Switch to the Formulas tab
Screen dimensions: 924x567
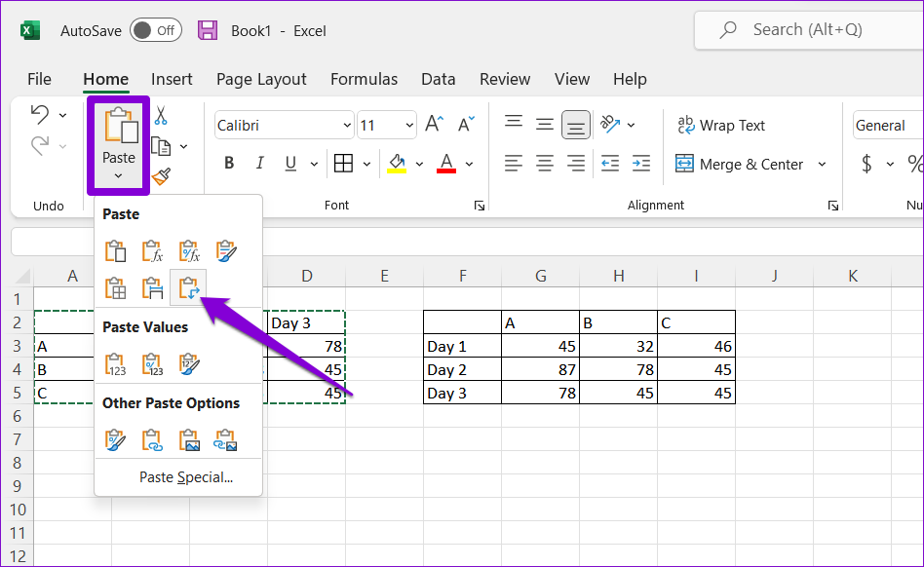point(364,80)
